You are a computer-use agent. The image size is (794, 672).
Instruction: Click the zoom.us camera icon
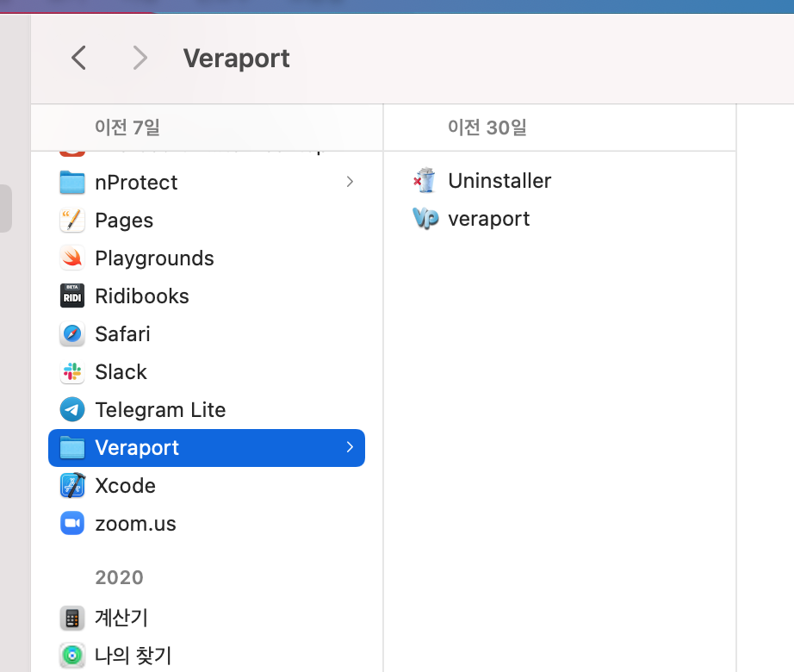[72, 524]
